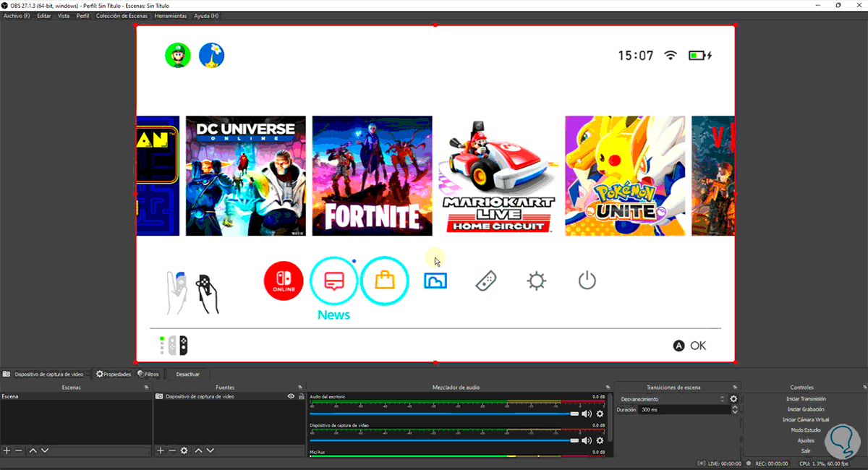Open Filtros for the capture device
Screen dimensions: 868x470
click(x=148, y=375)
